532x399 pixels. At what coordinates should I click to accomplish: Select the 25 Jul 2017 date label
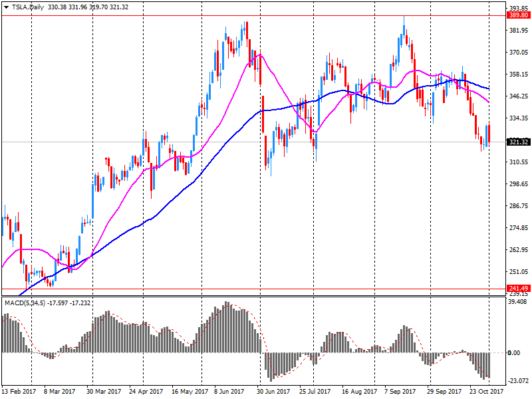pos(315,391)
